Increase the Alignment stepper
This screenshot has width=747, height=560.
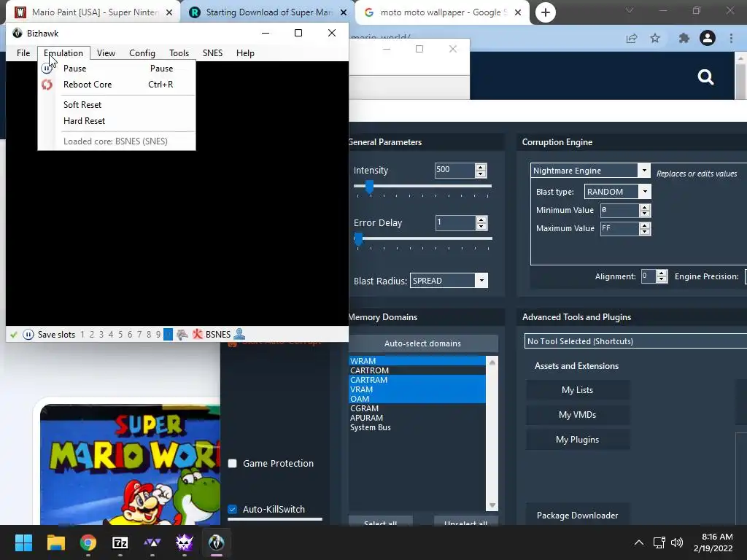coord(661,273)
